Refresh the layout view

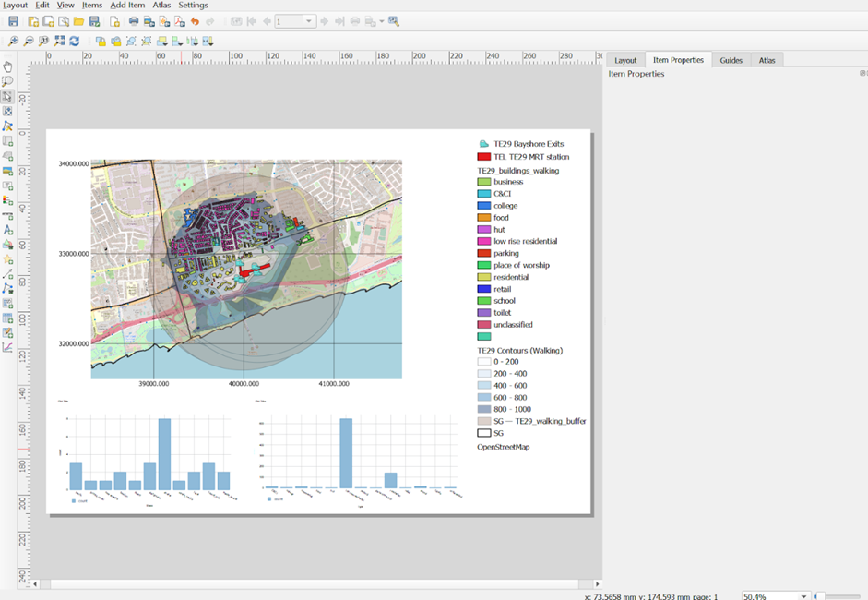[74, 41]
